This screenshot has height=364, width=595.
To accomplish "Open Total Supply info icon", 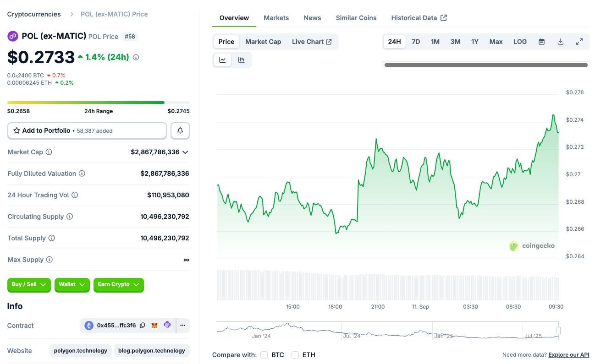I will pos(52,238).
